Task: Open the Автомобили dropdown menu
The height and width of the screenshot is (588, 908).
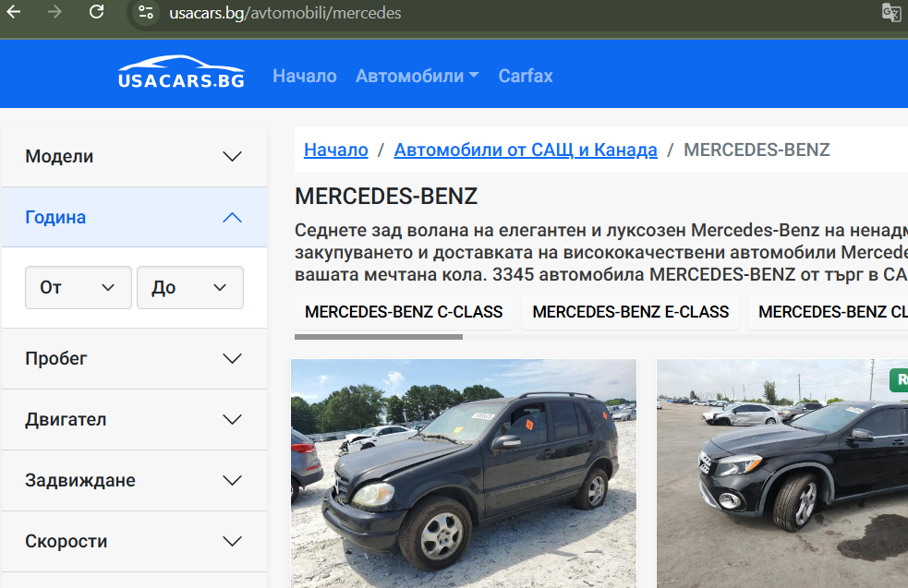Action: 417,76
